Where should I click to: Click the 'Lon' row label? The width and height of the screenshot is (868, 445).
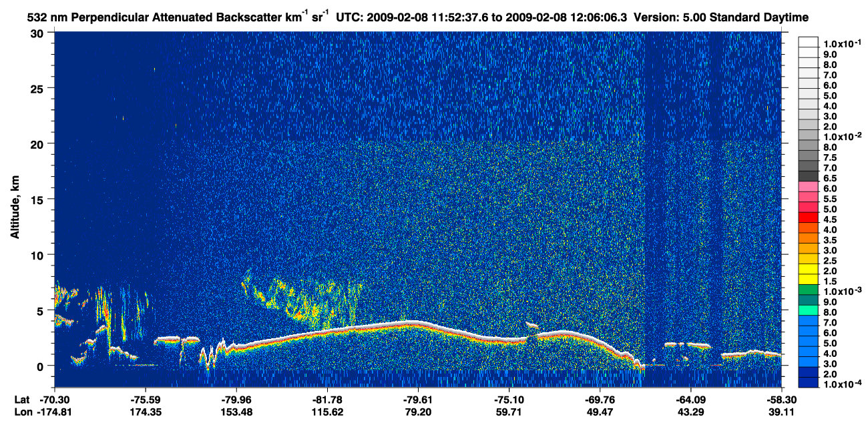23,412
